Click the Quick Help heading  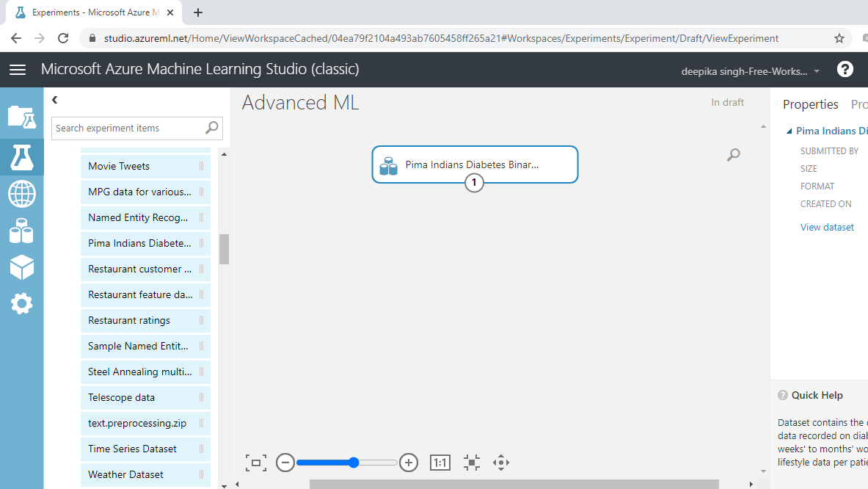point(817,395)
